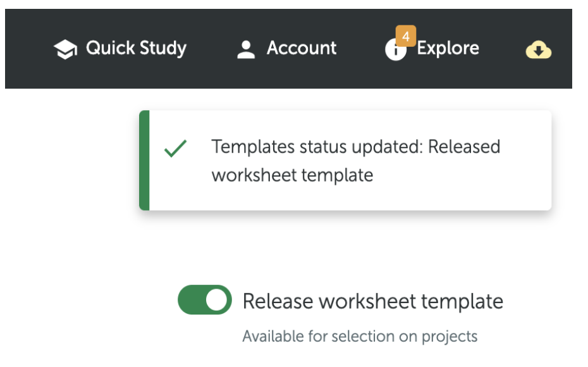
Task: Click the orange 4 notification badge
Action: pos(406,36)
